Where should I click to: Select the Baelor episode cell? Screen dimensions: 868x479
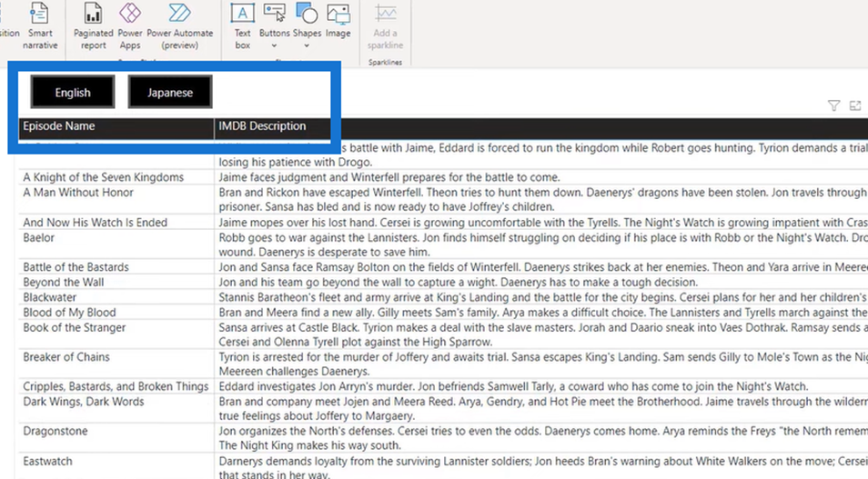pyautogui.click(x=39, y=238)
